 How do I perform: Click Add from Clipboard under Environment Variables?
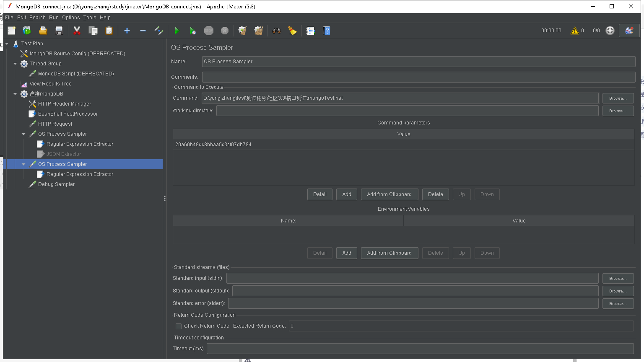point(390,253)
